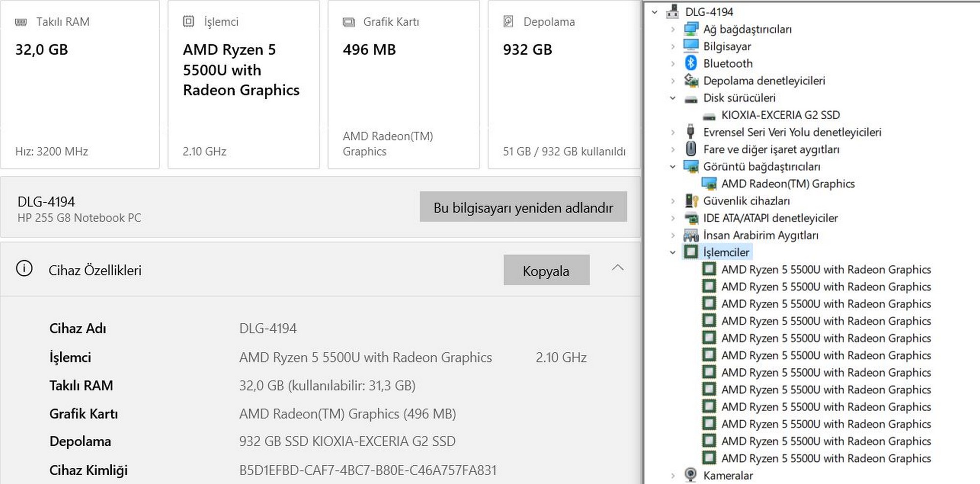The image size is (980, 484).
Task: Click the Bilgisayar monitor icon
Action: (691, 46)
